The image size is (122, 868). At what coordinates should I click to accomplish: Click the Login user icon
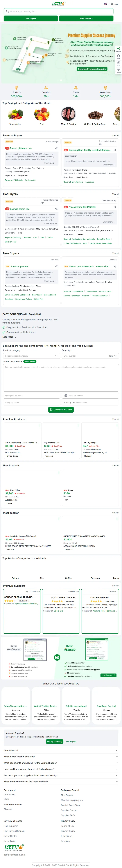pos(112,4)
